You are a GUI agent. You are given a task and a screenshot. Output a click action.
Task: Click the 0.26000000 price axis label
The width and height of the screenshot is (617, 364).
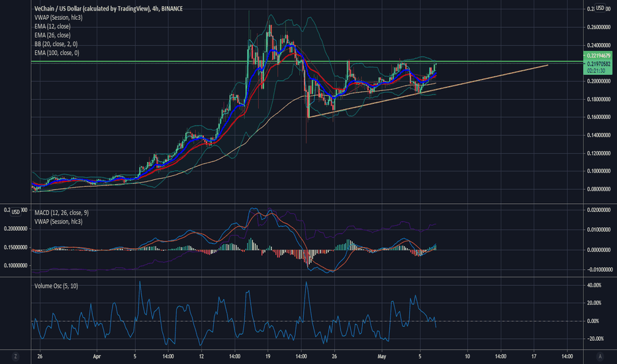[598, 27]
